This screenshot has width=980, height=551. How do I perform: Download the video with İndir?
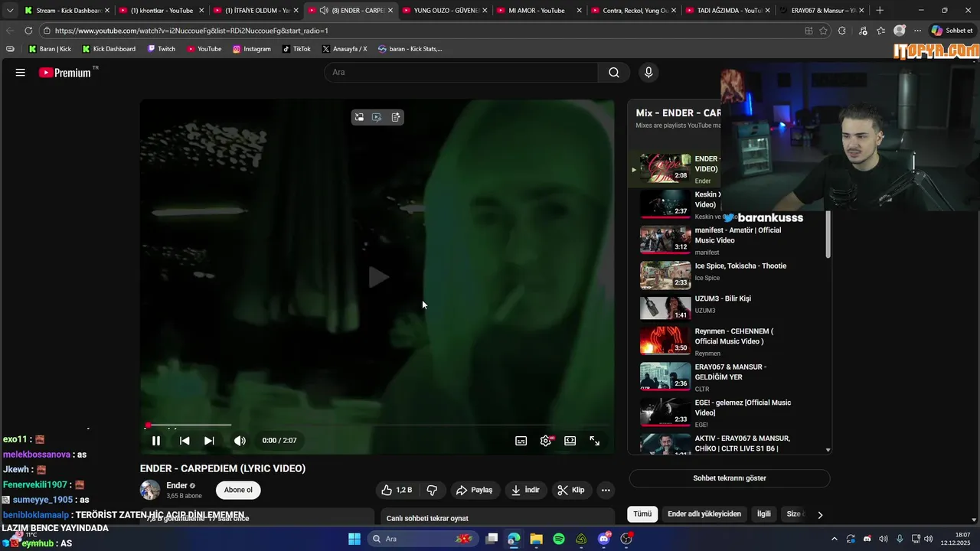pyautogui.click(x=525, y=491)
